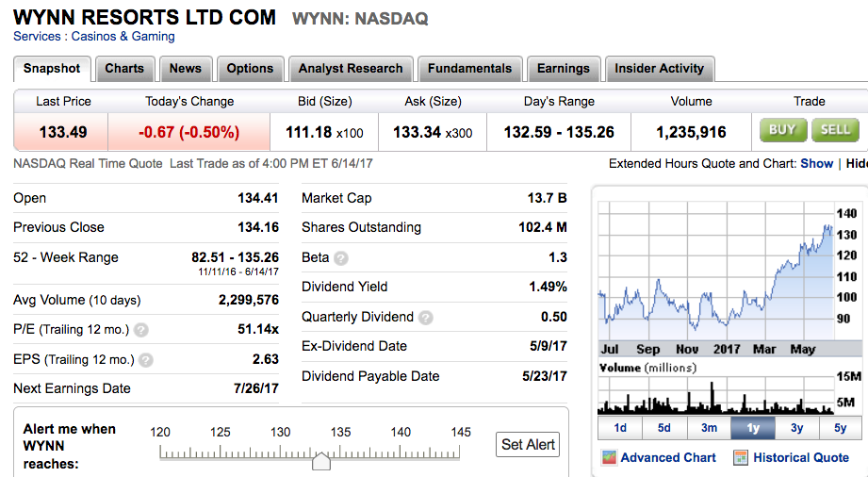Click the Historical Quote table icon

pyautogui.click(x=740, y=457)
